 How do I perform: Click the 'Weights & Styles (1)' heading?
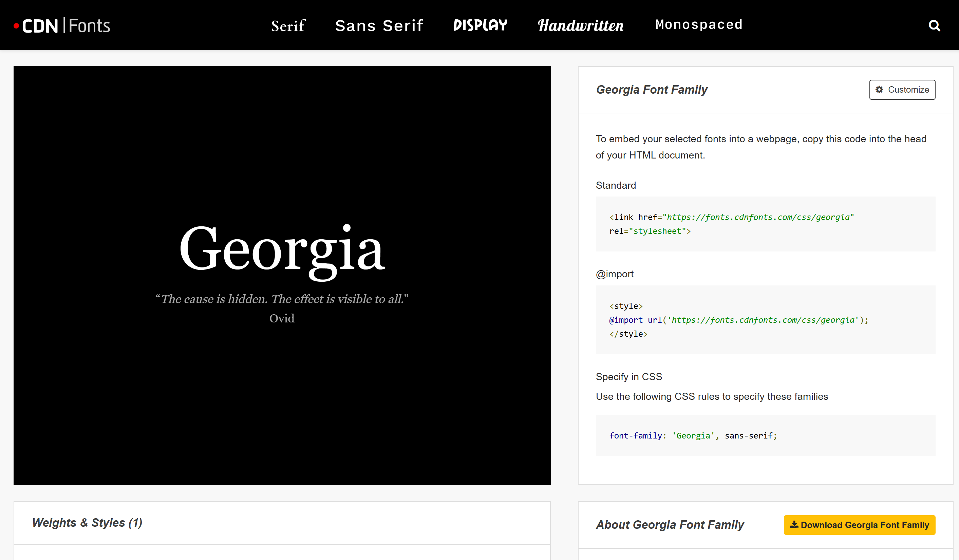87,523
